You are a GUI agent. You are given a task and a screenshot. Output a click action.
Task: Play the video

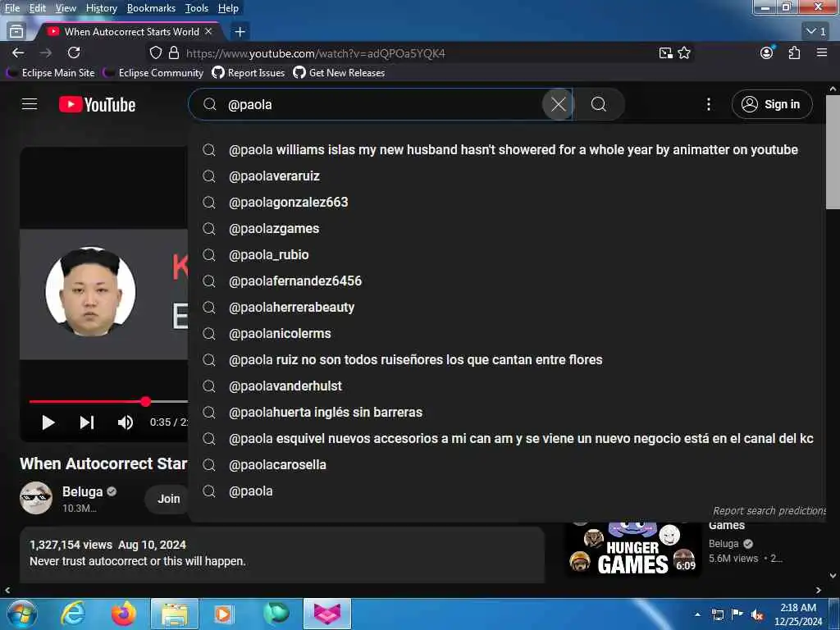click(48, 422)
